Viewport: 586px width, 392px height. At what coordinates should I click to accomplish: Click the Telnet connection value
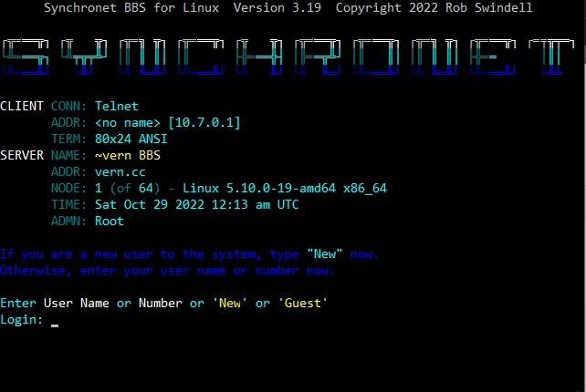tap(117, 107)
